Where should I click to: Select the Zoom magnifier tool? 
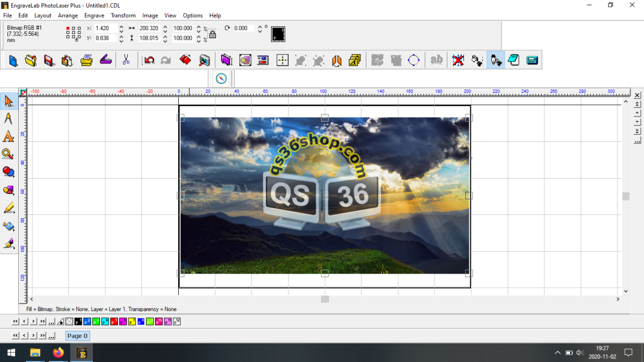coord(8,154)
